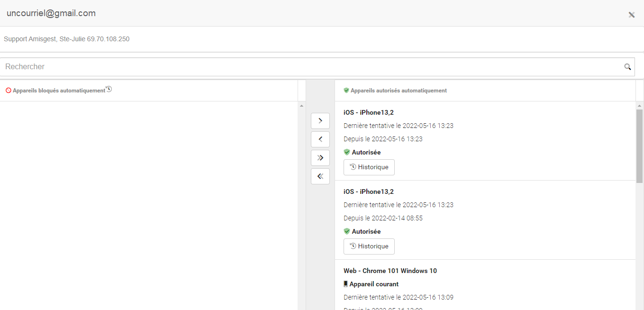Viewport: 644px width, 310px height.
Task: Select the iOS - iPhone13,2 title authorized since 2022-05-16
Action: [369, 112]
